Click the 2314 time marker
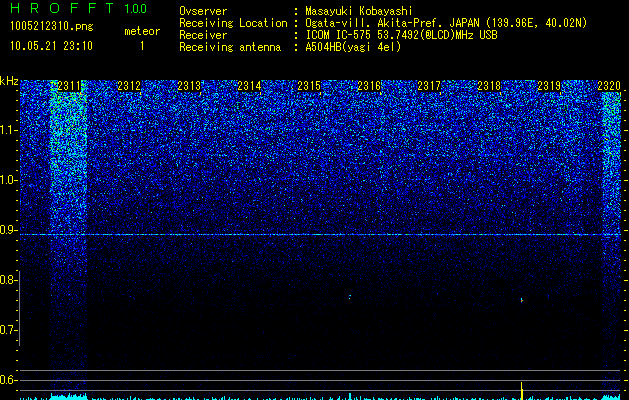The image size is (629, 400). pyautogui.click(x=249, y=86)
